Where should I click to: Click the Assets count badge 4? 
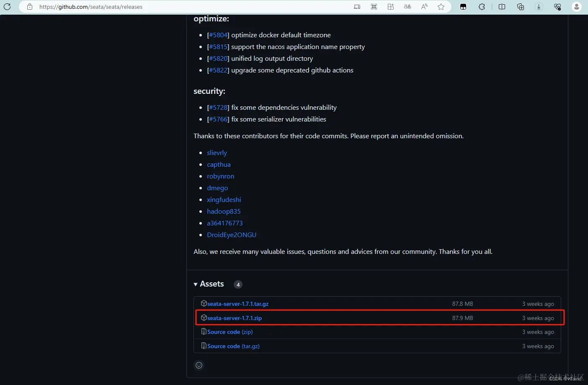[x=238, y=284]
